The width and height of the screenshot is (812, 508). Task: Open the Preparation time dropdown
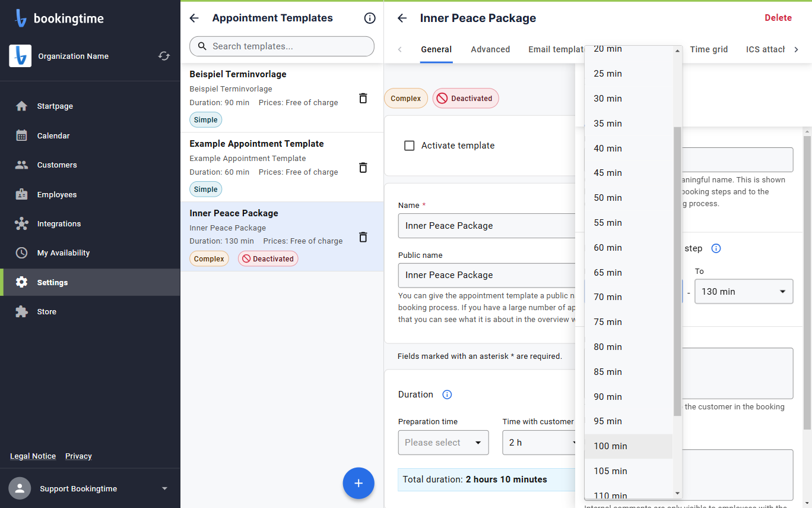(443, 443)
